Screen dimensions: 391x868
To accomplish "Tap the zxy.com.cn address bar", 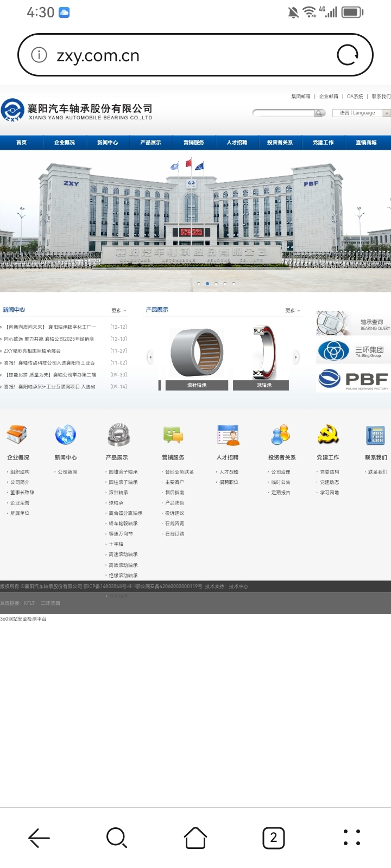I will (x=195, y=55).
